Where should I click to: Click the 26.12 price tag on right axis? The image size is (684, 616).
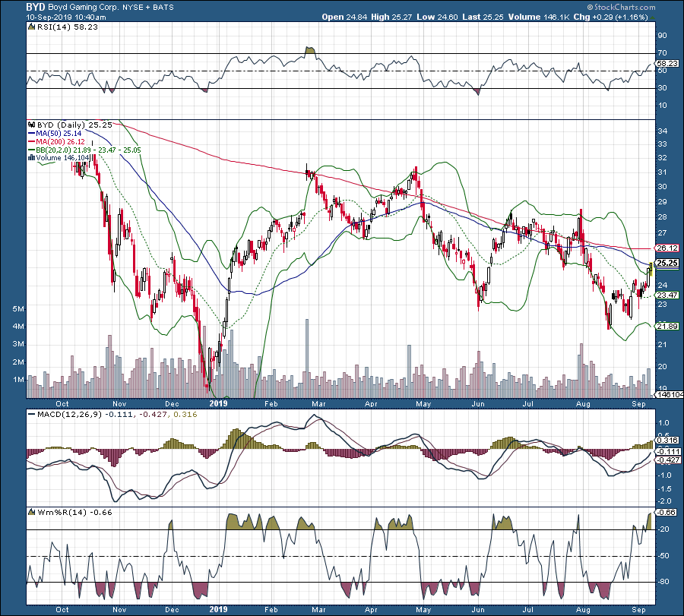click(x=667, y=248)
